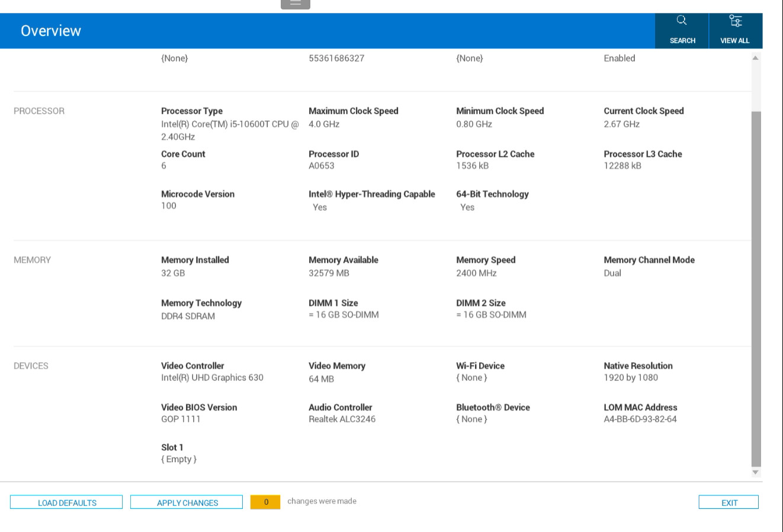Select the MEMORY section label
The width and height of the screenshot is (783, 532).
[33, 260]
